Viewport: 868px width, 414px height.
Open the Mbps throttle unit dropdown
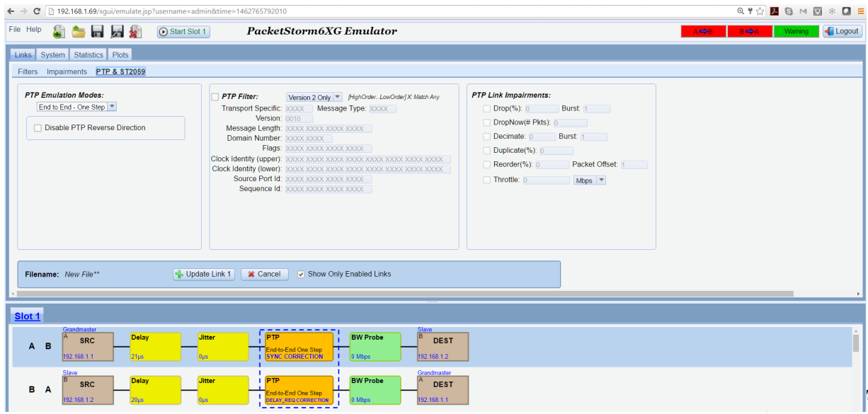[x=590, y=180]
